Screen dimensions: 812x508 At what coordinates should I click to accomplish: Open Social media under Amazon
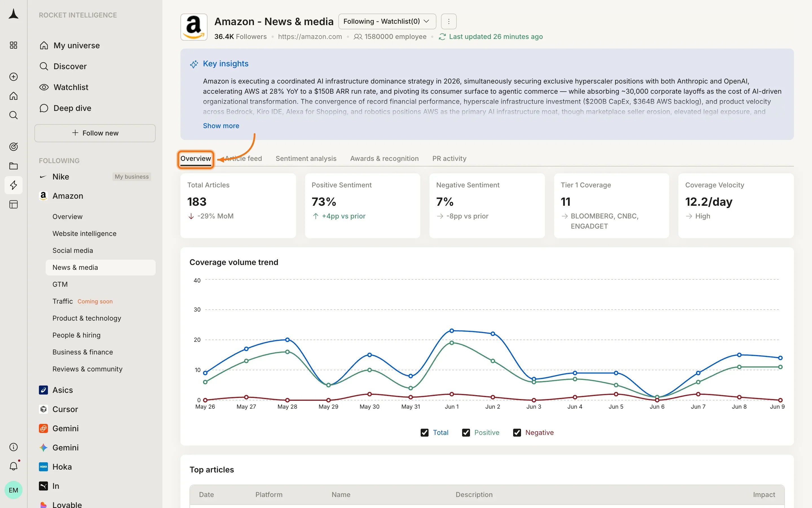click(x=73, y=250)
